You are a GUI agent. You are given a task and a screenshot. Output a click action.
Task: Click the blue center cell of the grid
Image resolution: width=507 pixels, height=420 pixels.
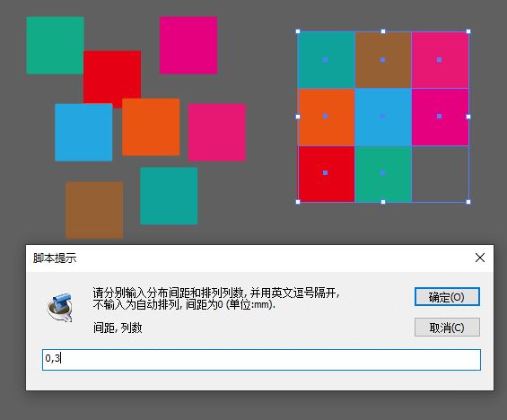(383, 117)
